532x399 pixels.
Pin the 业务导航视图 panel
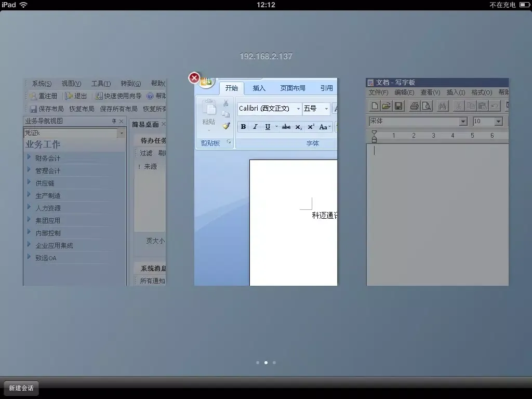tap(114, 121)
